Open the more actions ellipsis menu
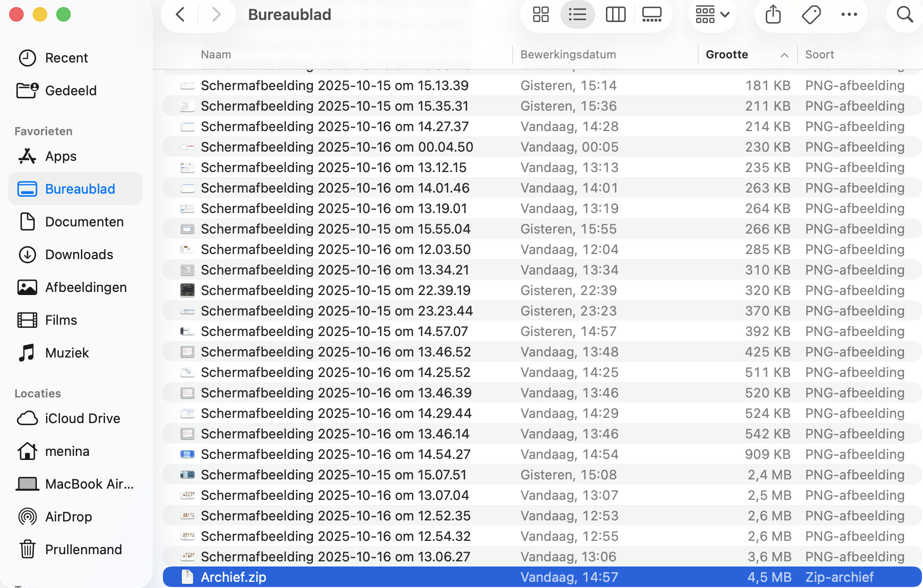Viewport: 923px width, 588px height. (x=849, y=14)
